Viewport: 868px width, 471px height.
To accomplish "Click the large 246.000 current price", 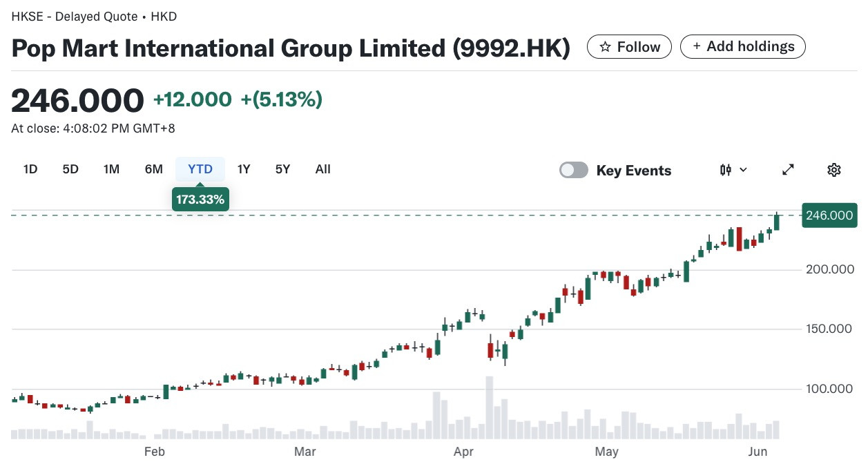I will point(77,101).
